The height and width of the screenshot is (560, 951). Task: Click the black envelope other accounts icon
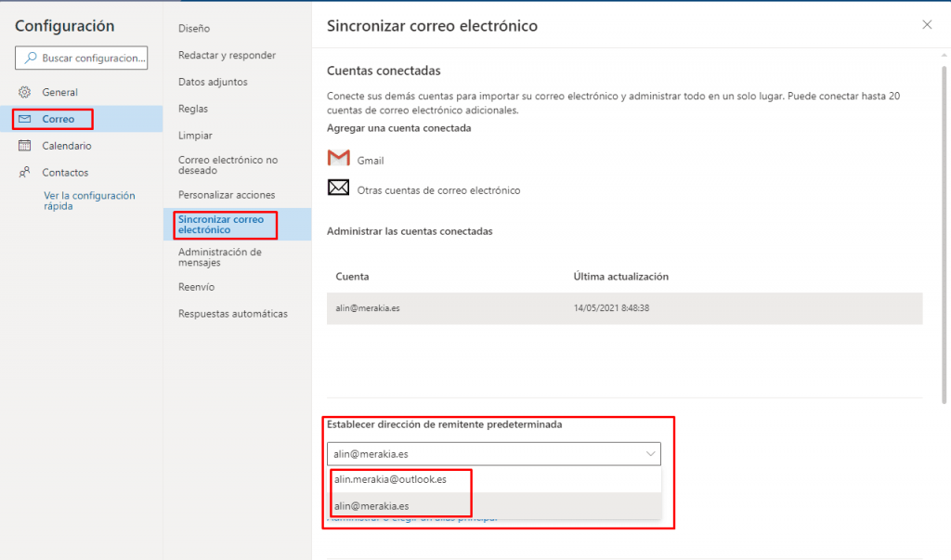coord(338,188)
